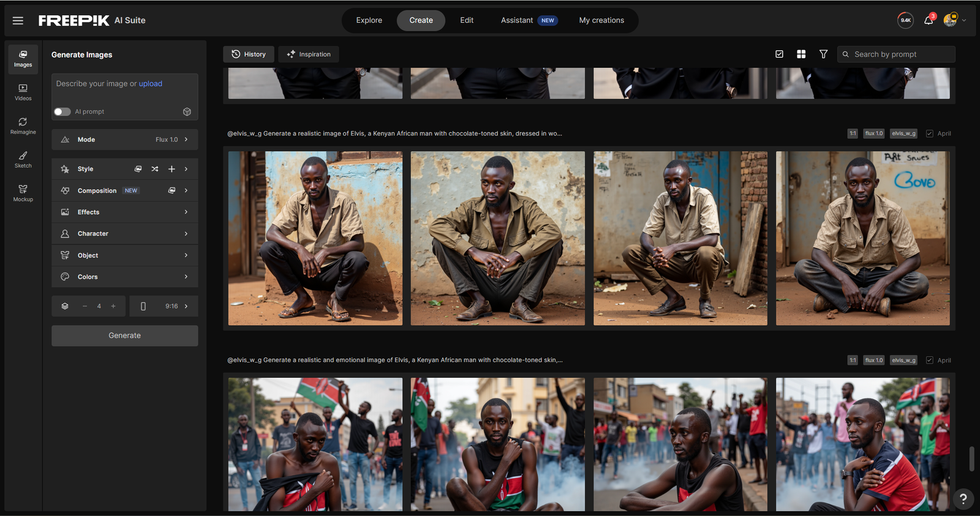Click the Describe your image text area
The height and width of the screenshot is (516, 980).
coord(125,89)
